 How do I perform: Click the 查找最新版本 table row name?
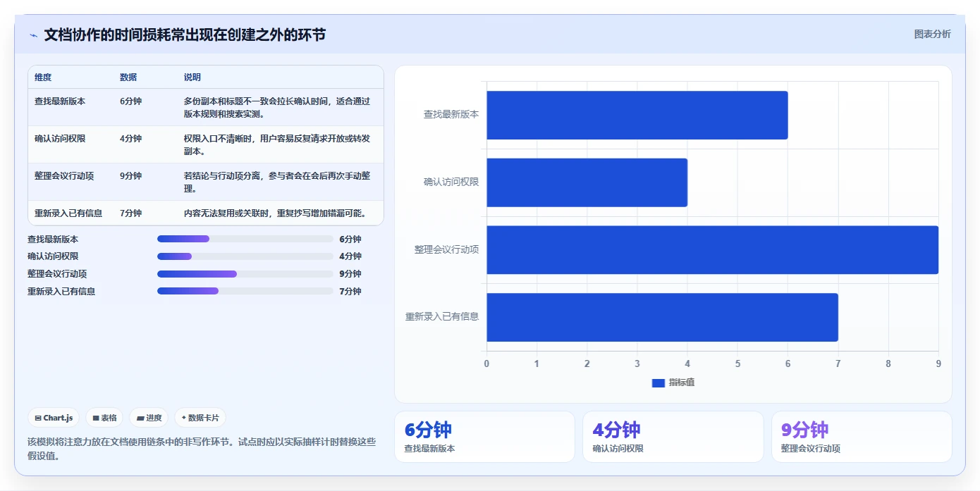click(60, 101)
